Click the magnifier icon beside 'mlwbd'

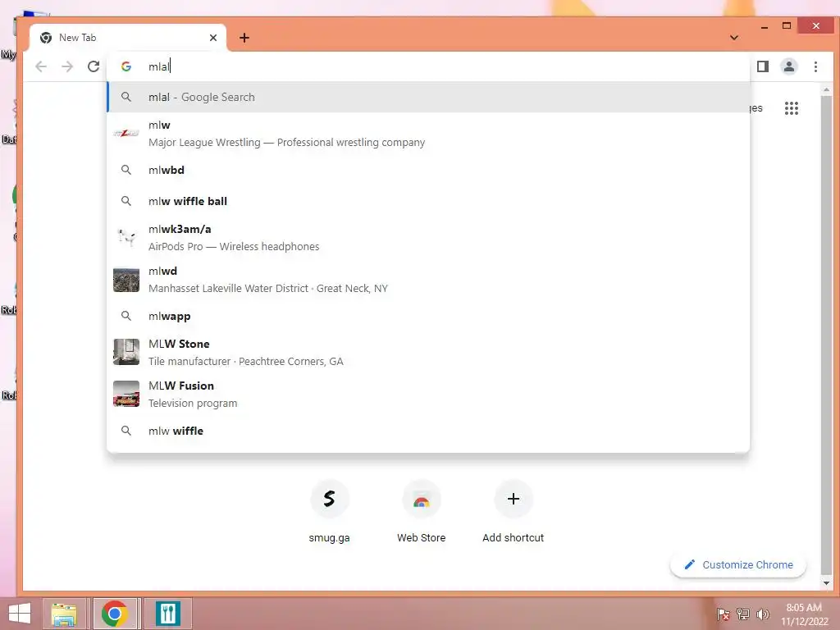tap(126, 170)
